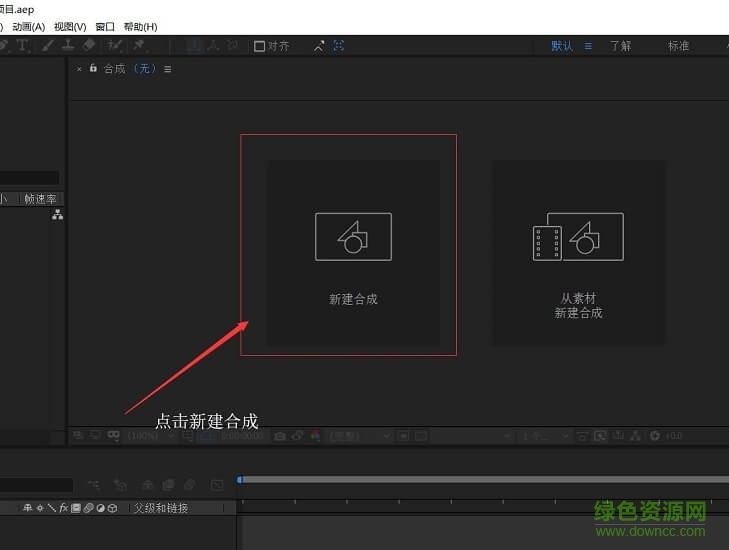Open the 合成 panel hamburger menu
729x550 pixels.
pyautogui.click(x=168, y=69)
